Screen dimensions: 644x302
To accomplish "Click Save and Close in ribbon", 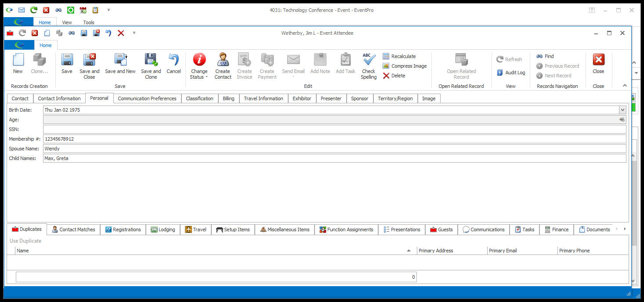I will [89, 66].
